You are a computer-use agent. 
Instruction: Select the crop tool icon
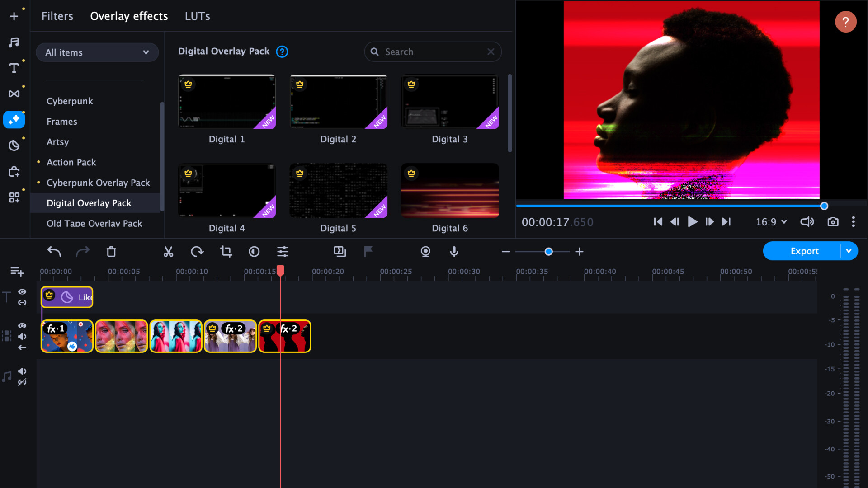[225, 251]
